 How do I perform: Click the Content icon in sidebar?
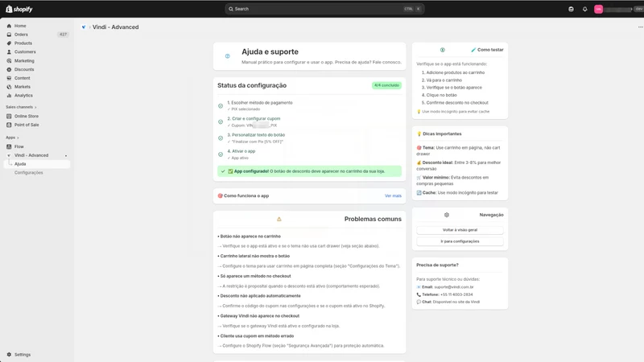[x=9, y=78]
